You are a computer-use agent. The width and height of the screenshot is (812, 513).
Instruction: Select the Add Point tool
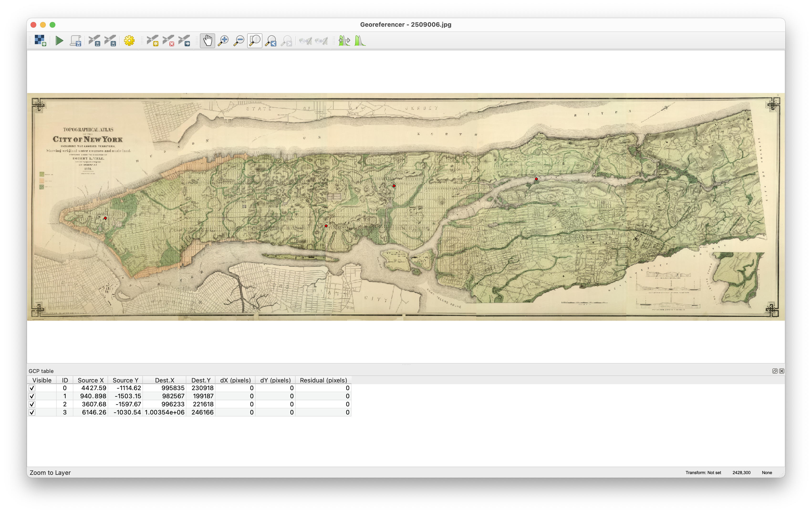153,41
